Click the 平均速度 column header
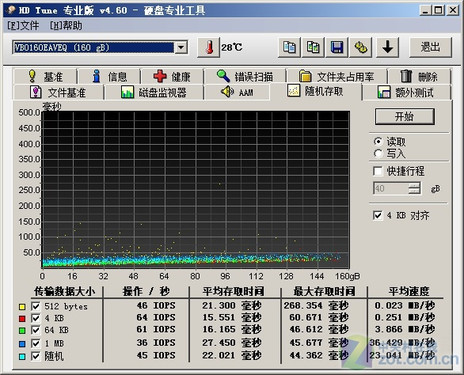This screenshot has width=464, height=375. (409, 291)
